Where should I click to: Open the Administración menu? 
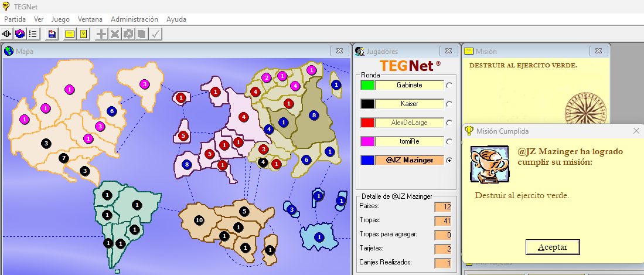[134, 19]
